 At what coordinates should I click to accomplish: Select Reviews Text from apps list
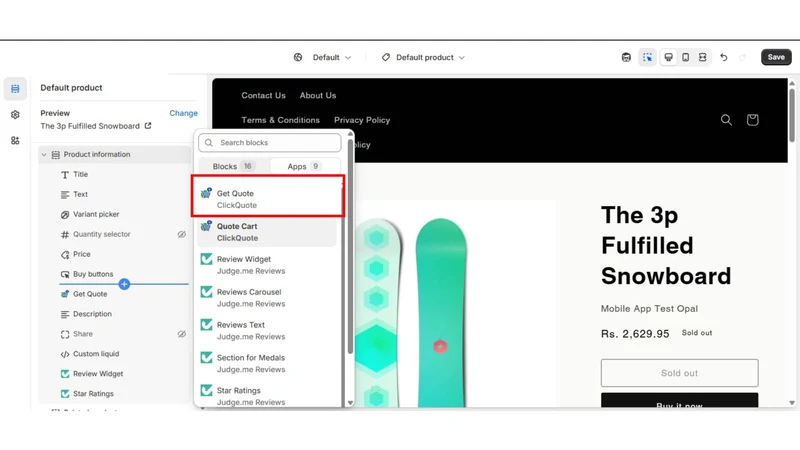[267, 331]
